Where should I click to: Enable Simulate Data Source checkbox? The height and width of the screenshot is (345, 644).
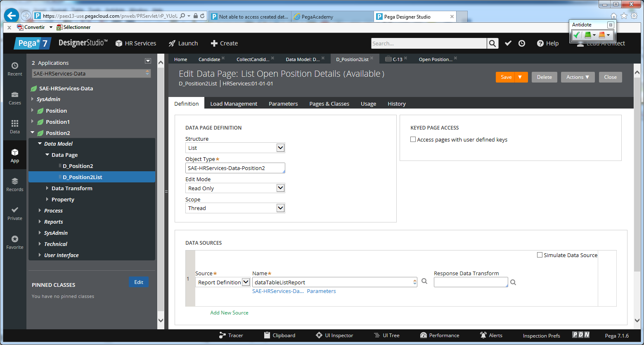[540, 255]
